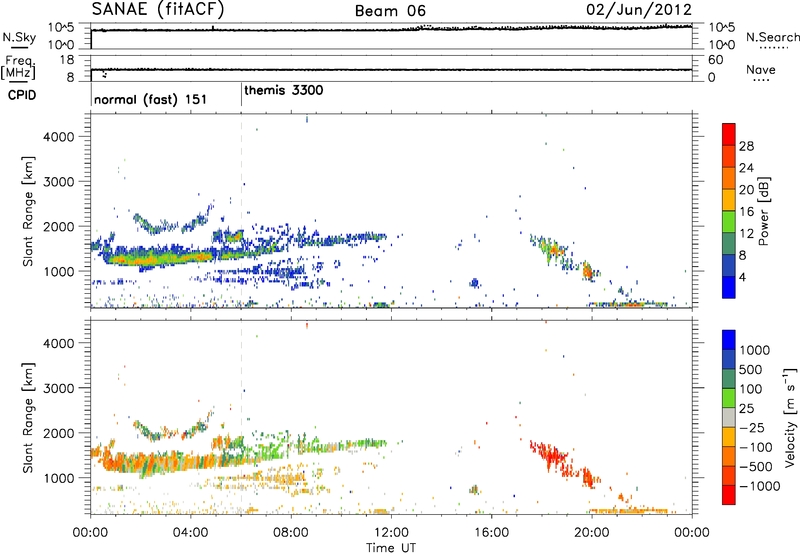Click the -1000 tick on Velocity colorbar
The width and height of the screenshot is (800, 554).
coord(759,486)
